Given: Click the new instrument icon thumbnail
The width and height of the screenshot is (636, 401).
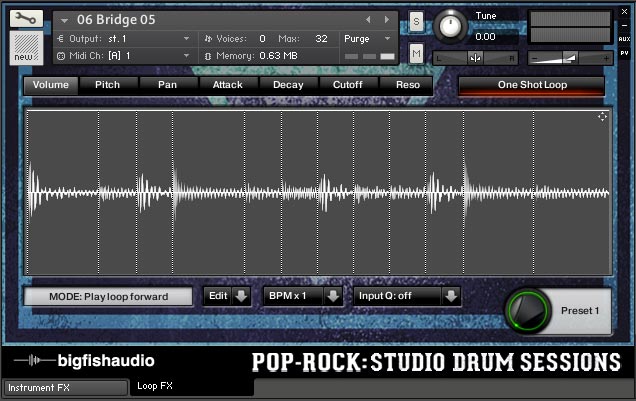Looking at the screenshot, I should (x=26, y=48).
